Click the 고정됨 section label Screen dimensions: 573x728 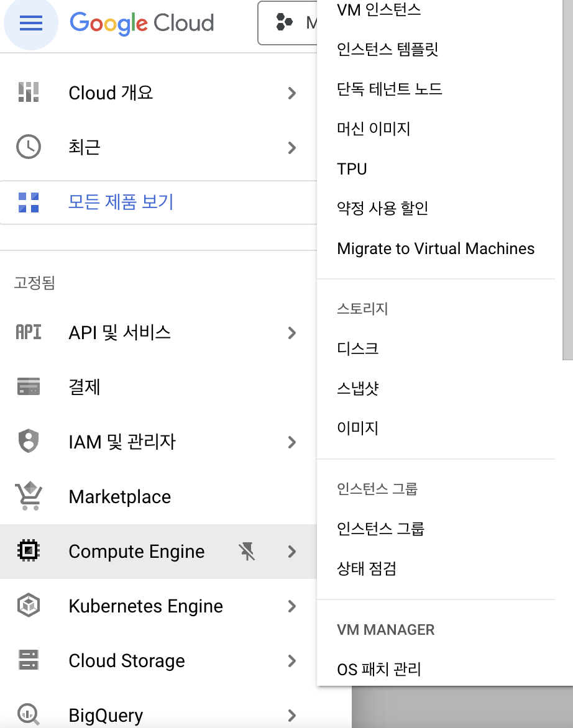[34, 282]
